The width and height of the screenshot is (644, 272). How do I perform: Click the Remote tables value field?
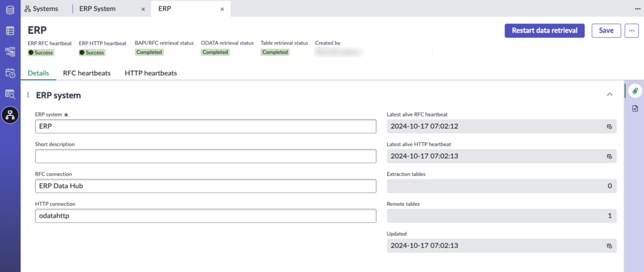(x=502, y=216)
